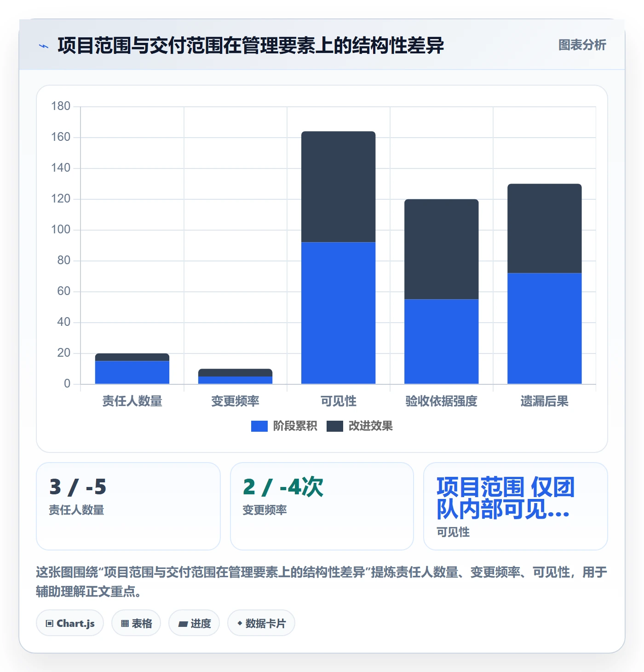Click the 表格 tag

point(136,623)
